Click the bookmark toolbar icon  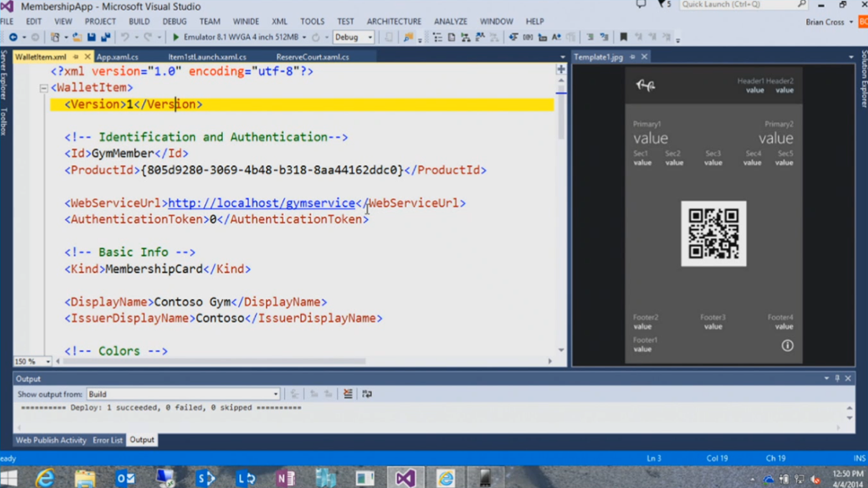point(623,37)
